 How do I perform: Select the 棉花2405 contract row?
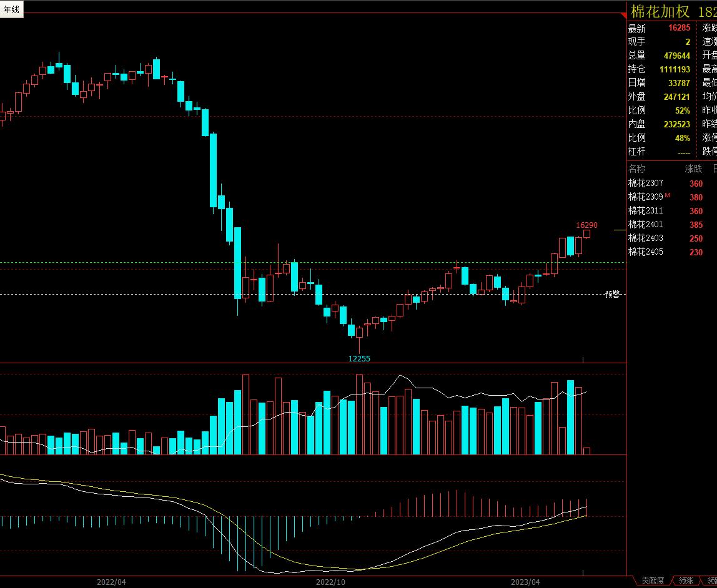coord(671,252)
